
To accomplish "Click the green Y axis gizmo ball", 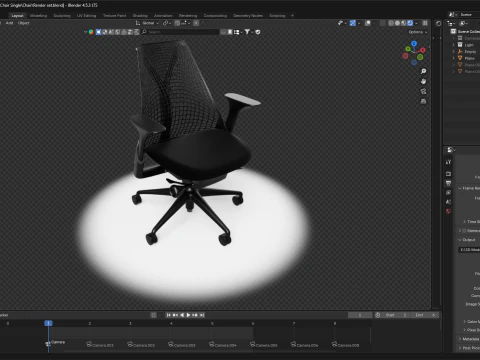I will coord(408,49).
